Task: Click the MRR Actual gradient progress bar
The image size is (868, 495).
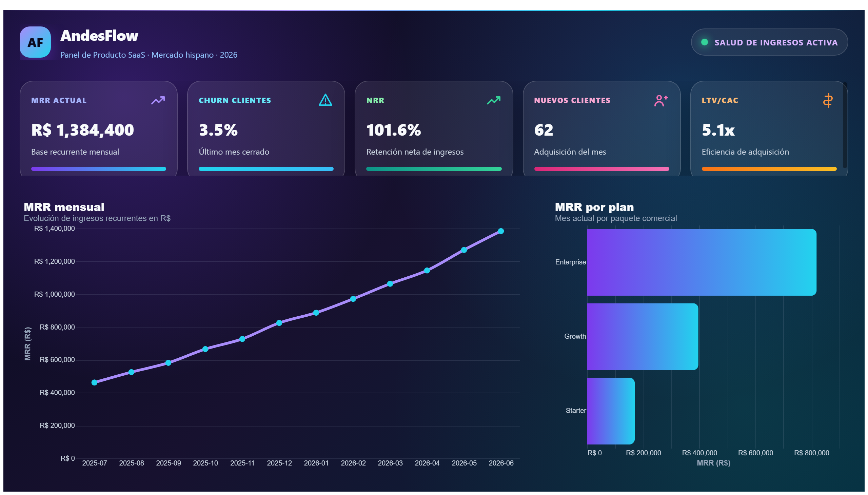Action: coord(99,169)
